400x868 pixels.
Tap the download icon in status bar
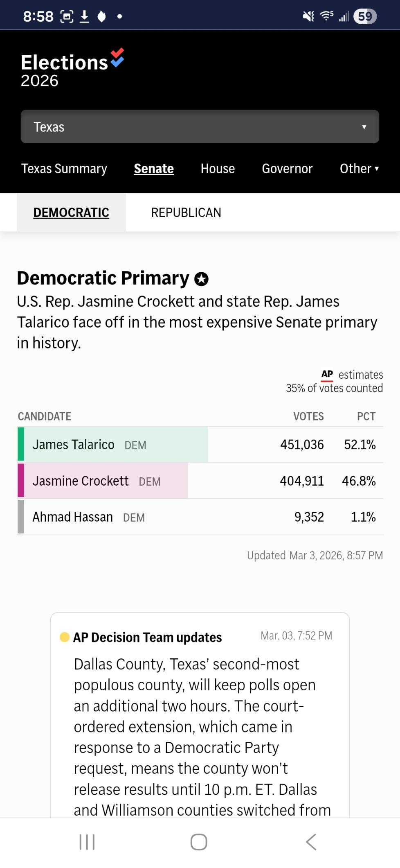pos(84,16)
